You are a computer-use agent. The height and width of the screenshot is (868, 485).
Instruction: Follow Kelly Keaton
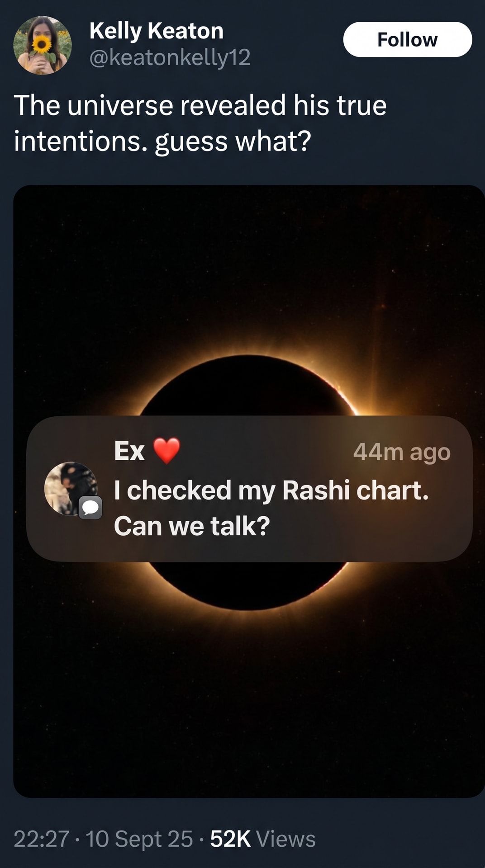click(408, 39)
